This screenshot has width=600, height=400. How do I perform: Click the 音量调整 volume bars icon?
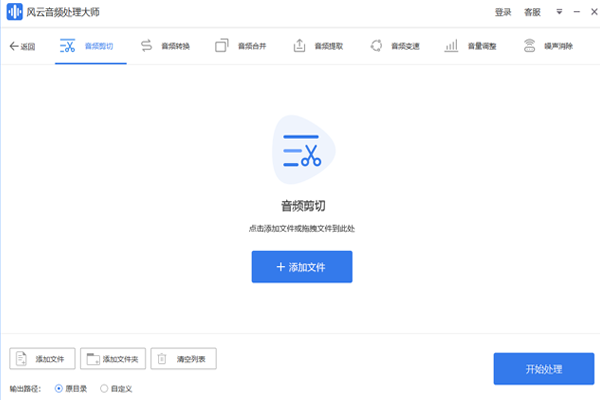pyautogui.click(x=451, y=46)
